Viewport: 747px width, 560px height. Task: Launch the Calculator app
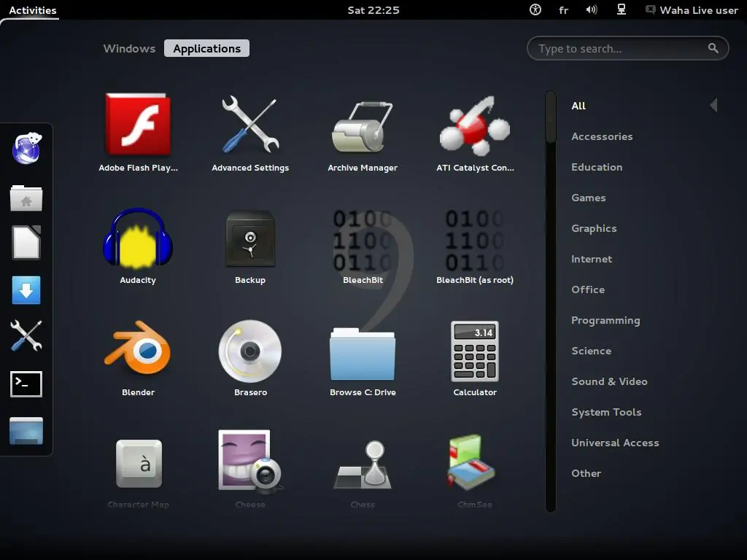475,357
